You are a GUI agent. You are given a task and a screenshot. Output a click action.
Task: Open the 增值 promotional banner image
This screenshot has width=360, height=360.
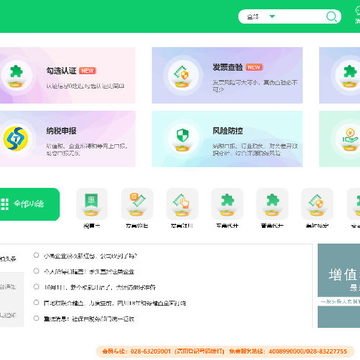[x=339, y=286]
